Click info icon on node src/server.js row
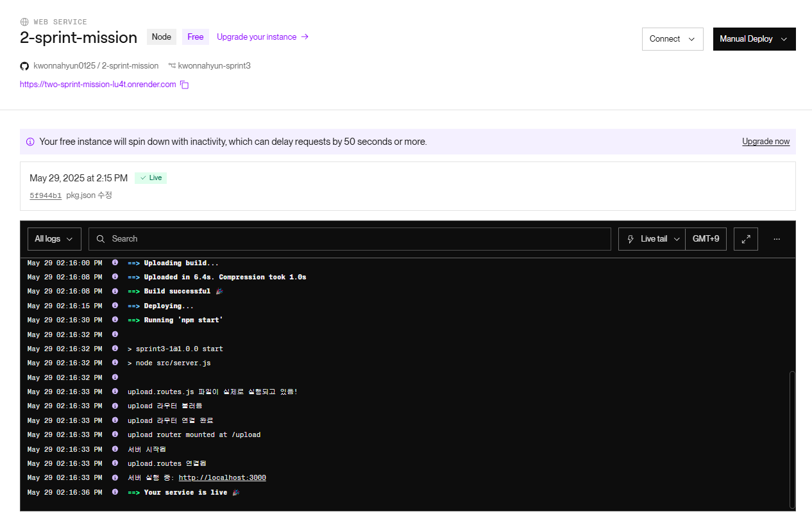 pyautogui.click(x=115, y=363)
